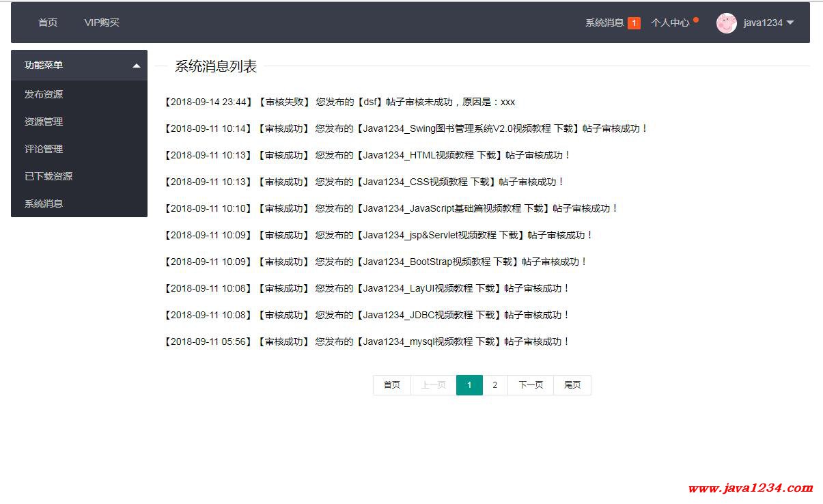Screen dimensions: 823x504
Task: Open 系统消息 in top bar
Action: coord(604,23)
